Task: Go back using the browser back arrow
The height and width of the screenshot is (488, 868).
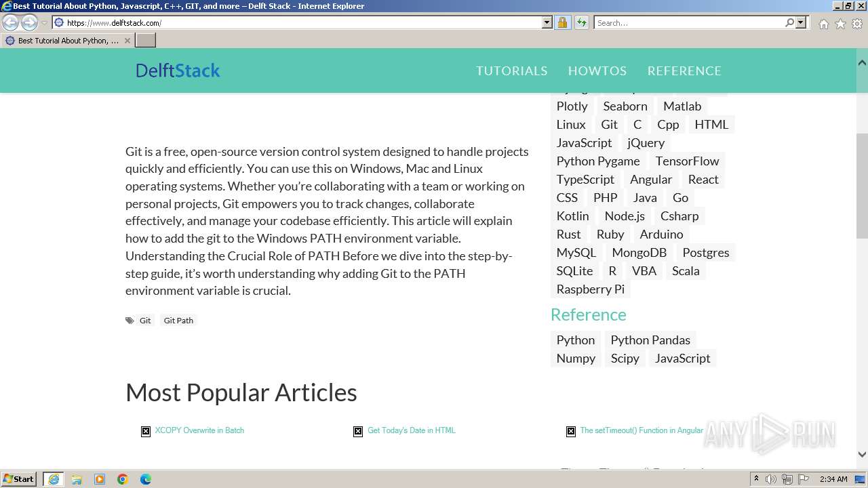Action: [11, 22]
